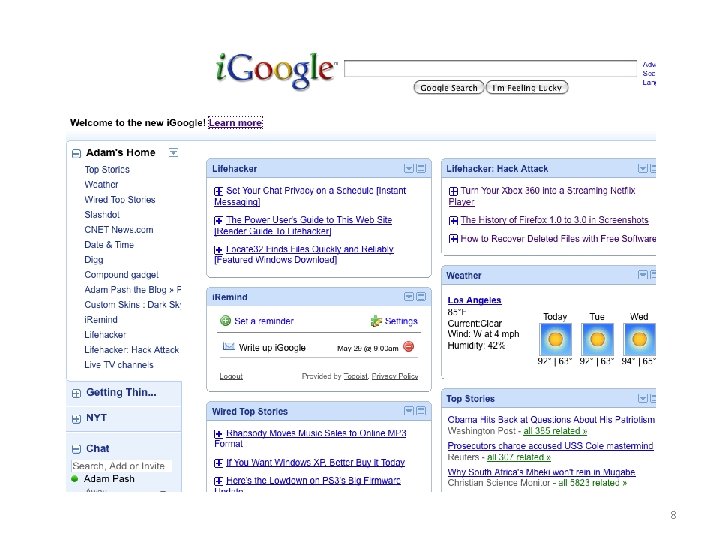Select Weather in the sidebar list
This screenshot has width=720, height=540.
click(101, 185)
